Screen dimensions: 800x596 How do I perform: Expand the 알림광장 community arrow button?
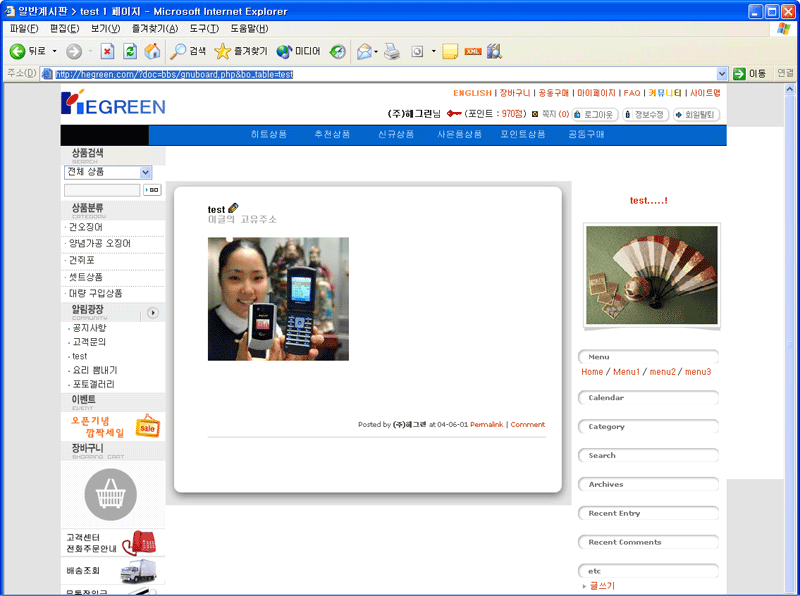coord(153,313)
